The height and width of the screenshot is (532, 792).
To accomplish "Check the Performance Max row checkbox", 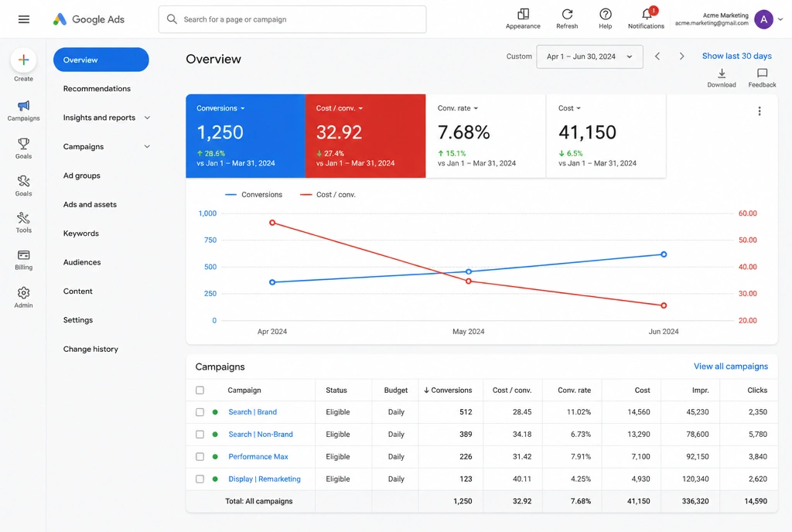I will pyautogui.click(x=200, y=457).
